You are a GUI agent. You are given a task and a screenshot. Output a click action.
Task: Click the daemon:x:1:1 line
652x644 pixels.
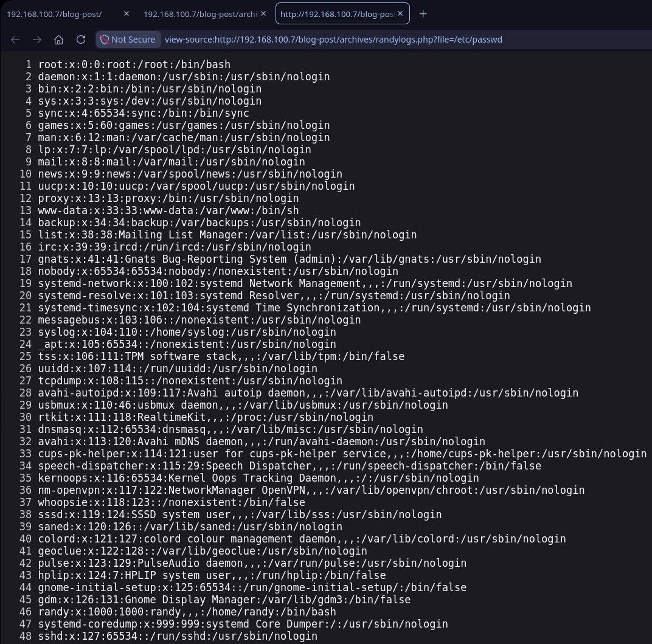tap(184, 77)
